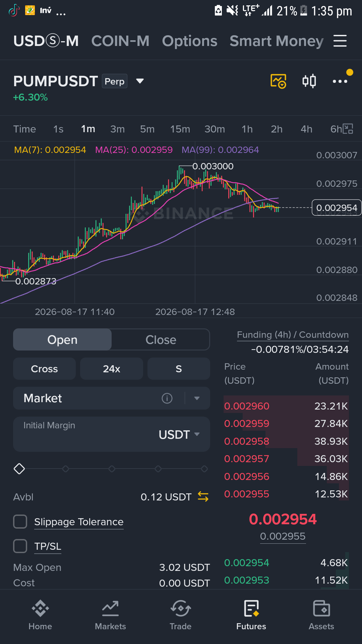Switch to Open position mode
Viewport: 362px width, 644px height.
coord(62,339)
